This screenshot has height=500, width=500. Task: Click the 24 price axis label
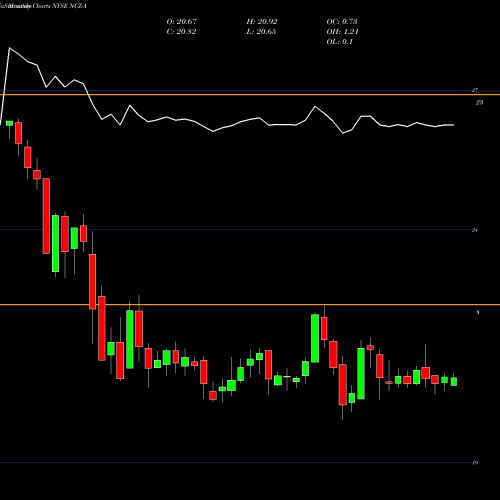click(475, 230)
